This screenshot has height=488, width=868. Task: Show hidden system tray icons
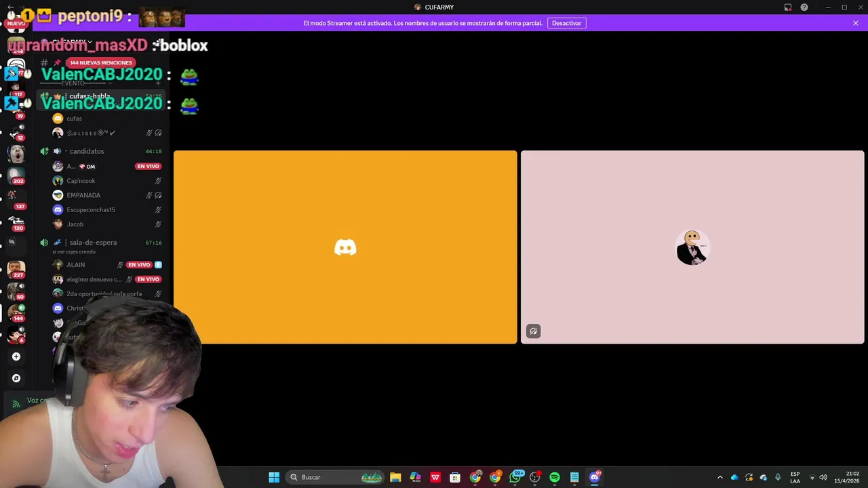(x=720, y=477)
